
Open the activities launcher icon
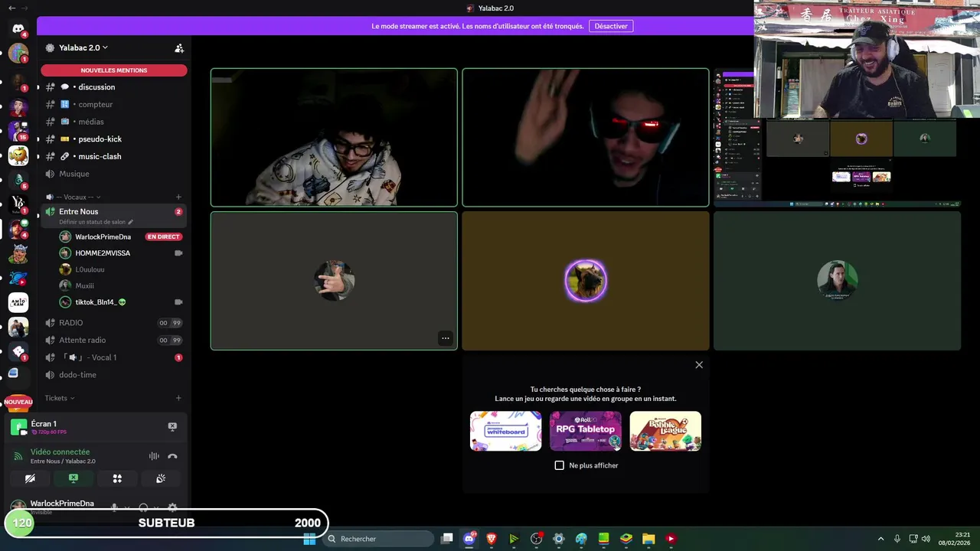pyautogui.click(x=117, y=478)
